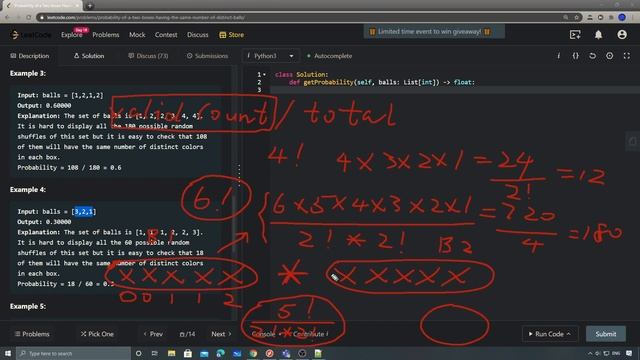Viewport: 640px width, 360px height.
Task: Open Cortana circle on the taskbar
Action: coord(139,353)
